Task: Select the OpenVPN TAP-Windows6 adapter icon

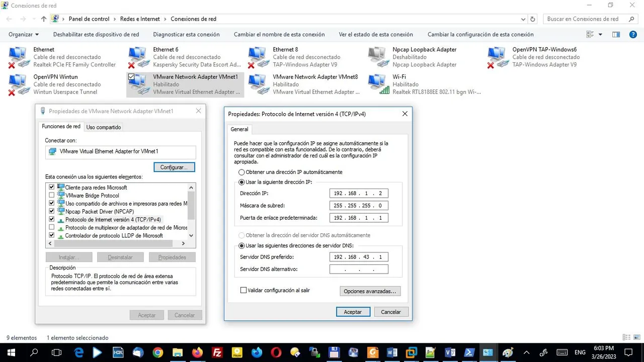Action: pos(498,57)
